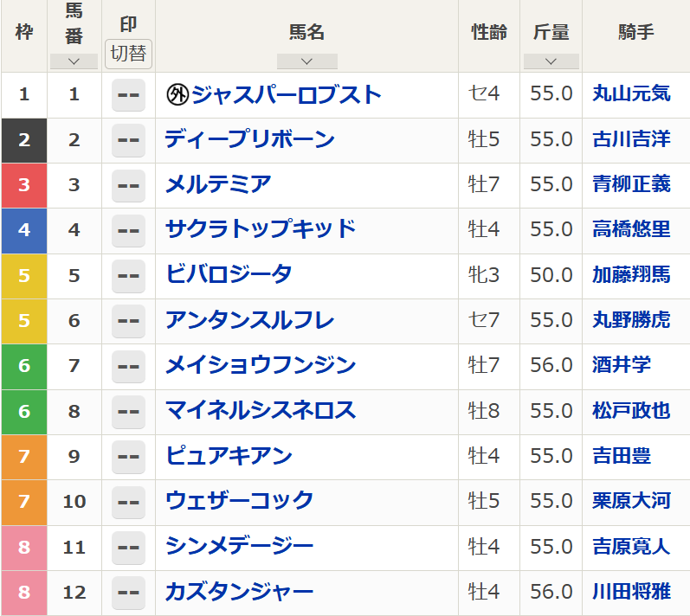Open horse page for サクラトップキッド
This screenshot has height=616, width=690.
click(x=261, y=229)
